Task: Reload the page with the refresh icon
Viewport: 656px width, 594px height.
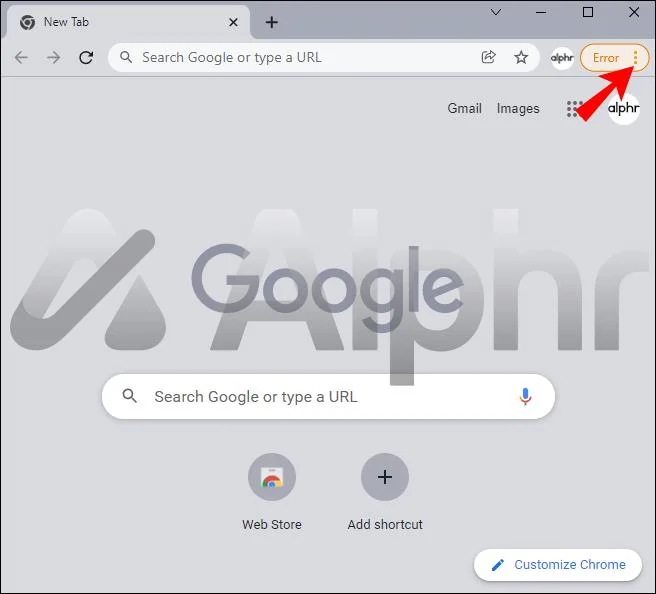Action: (86, 57)
